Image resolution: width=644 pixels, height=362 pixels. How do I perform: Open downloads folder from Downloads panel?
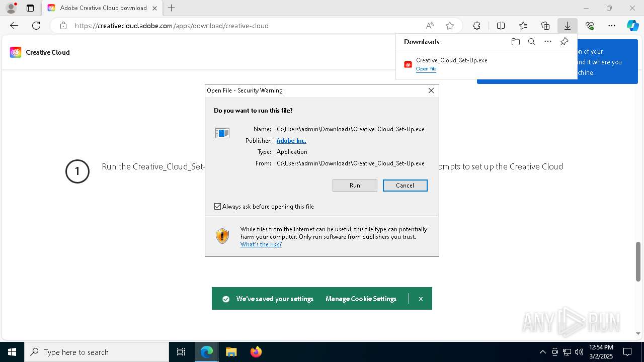(515, 42)
